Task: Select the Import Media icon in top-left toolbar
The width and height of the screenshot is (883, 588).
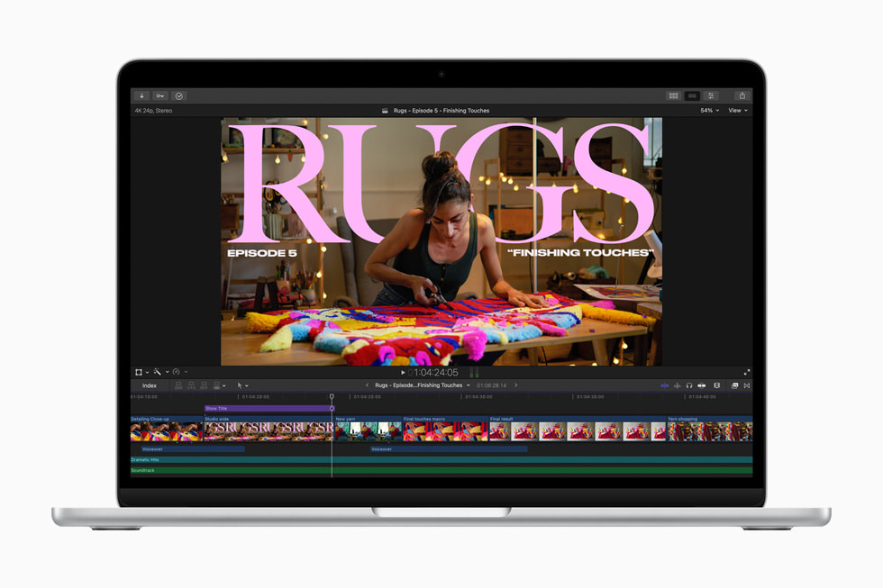Action: pos(141,95)
